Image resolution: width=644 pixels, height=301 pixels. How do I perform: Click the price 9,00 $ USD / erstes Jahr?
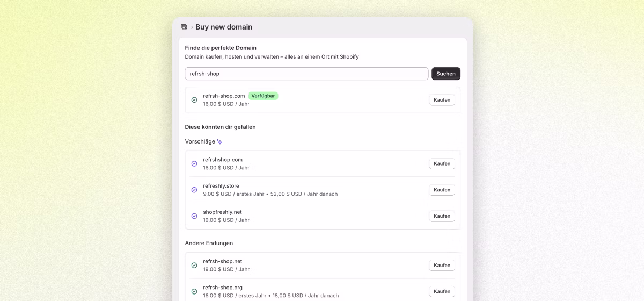(235, 194)
